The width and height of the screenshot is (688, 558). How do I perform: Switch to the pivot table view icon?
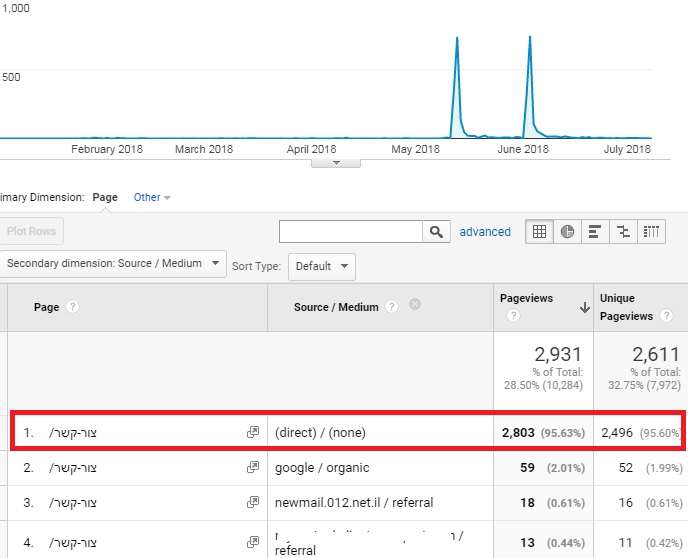click(x=651, y=232)
